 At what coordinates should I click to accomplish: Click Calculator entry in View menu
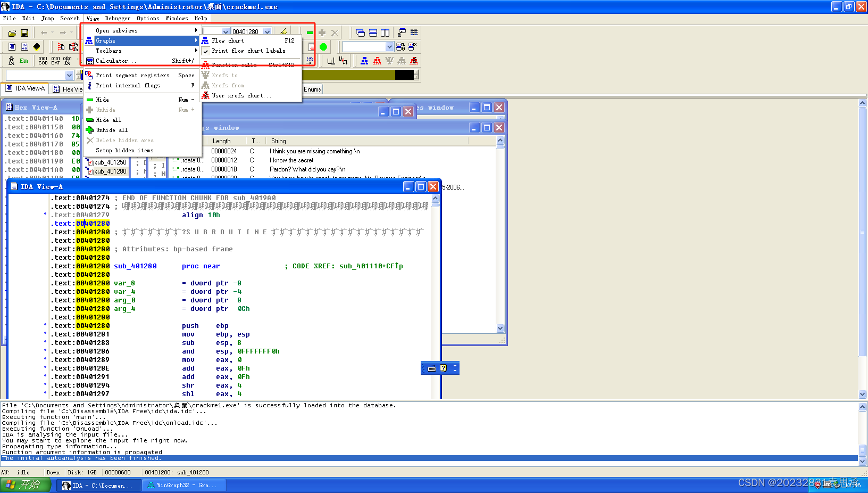[x=142, y=61]
